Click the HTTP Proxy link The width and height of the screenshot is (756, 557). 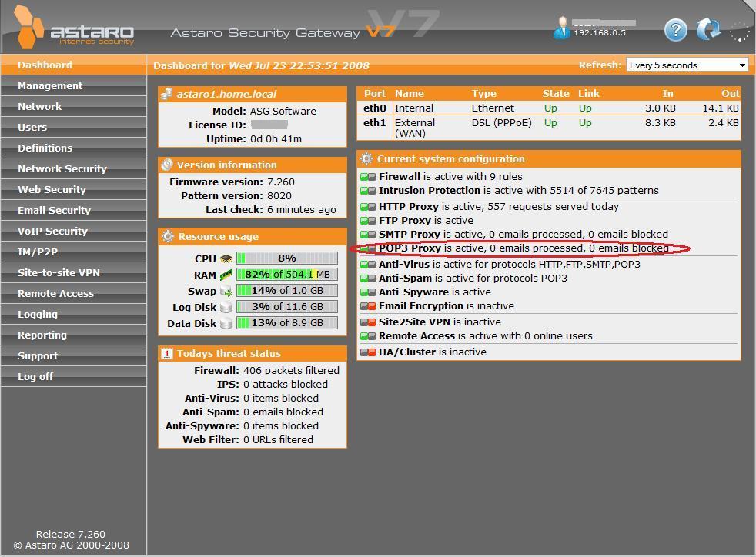tap(408, 207)
